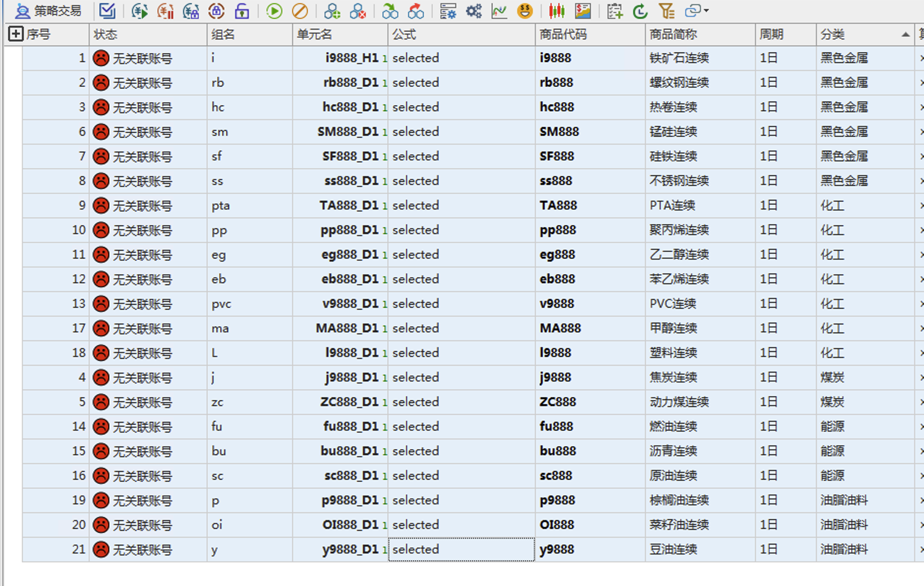Screen dimensions: 924x586
Task: Select the 塑料连续 product name cell
Action: [x=700, y=353]
